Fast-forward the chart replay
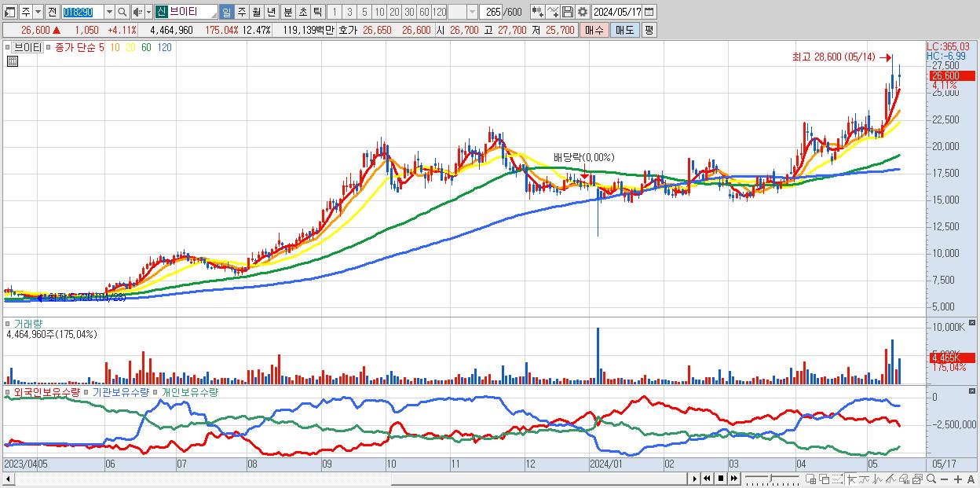980x488 pixels. [x=733, y=479]
